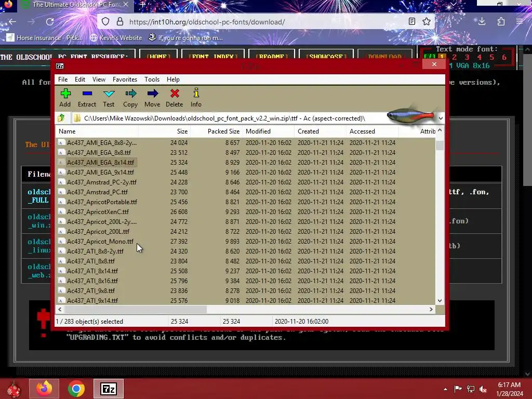Open Kevin's Website bookmark

(x=116, y=37)
